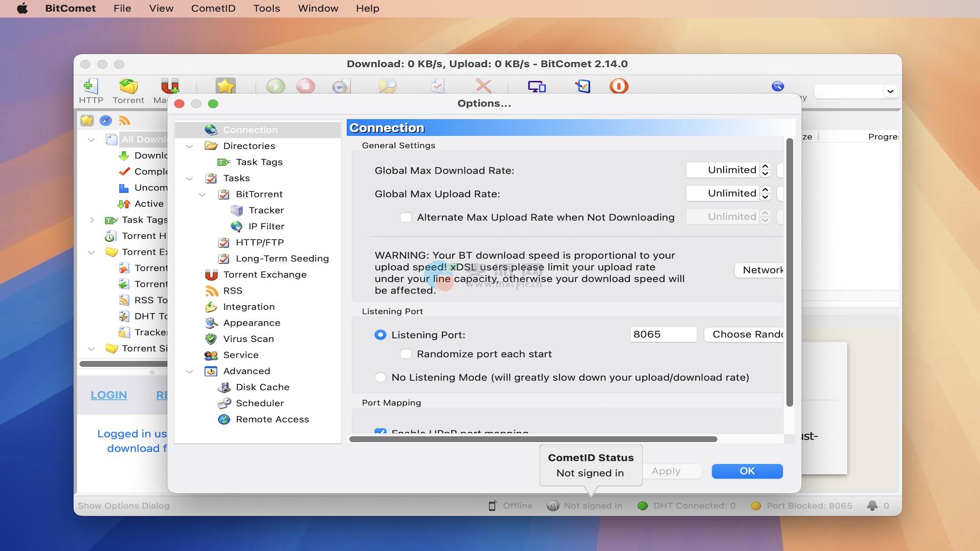The height and width of the screenshot is (551, 980).
Task: Click the blue compass icon in sidebar header
Action: coord(106,120)
